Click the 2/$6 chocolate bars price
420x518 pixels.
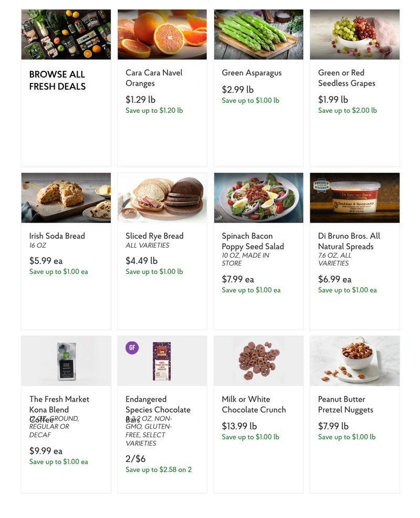coord(135,459)
